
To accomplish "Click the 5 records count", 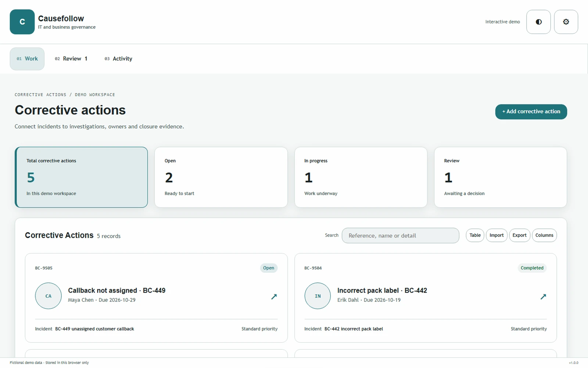I will pos(109,236).
